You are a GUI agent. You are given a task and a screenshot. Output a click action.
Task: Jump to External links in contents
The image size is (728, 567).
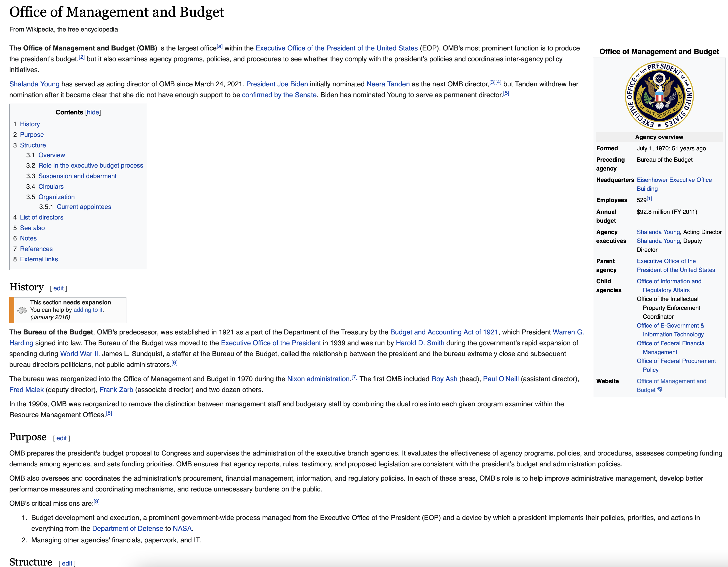pos(39,259)
